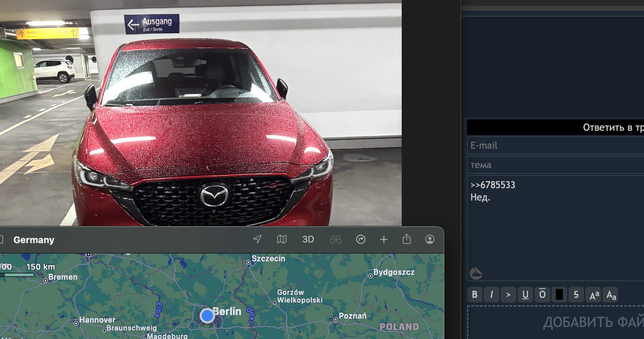Apply subscript formatting in the reply form

[611, 295]
